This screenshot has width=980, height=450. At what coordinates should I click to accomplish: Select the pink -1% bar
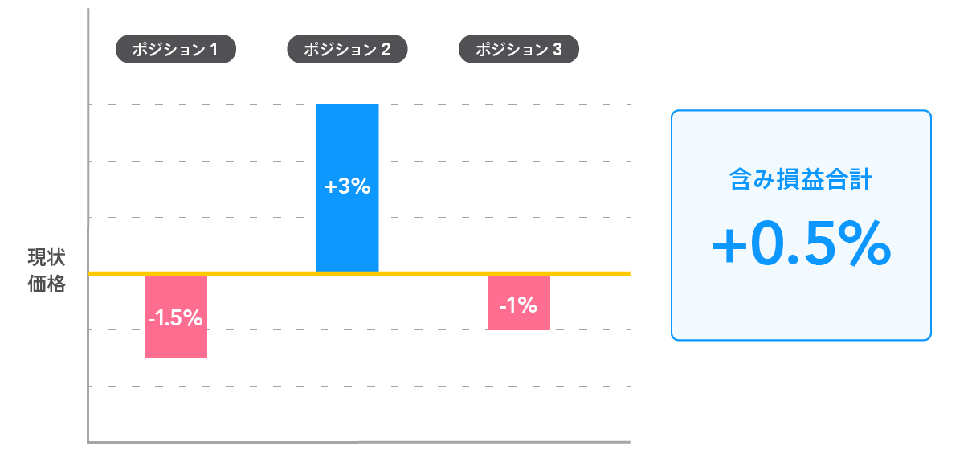click(x=519, y=303)
